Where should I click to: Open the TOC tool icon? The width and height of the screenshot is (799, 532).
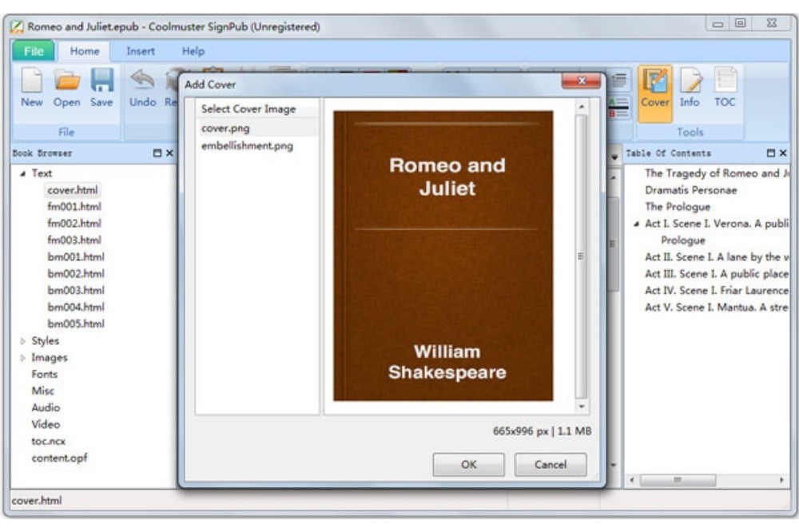point(725,83)
